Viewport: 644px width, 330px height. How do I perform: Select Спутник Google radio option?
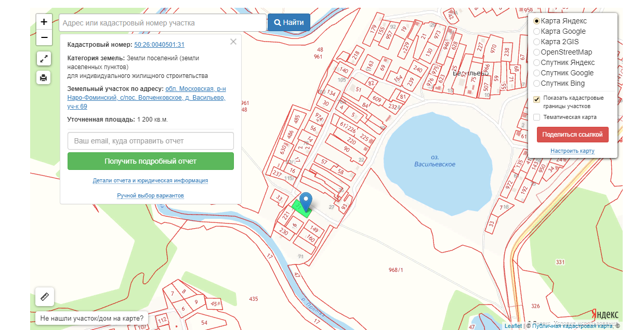click(537, 73)
